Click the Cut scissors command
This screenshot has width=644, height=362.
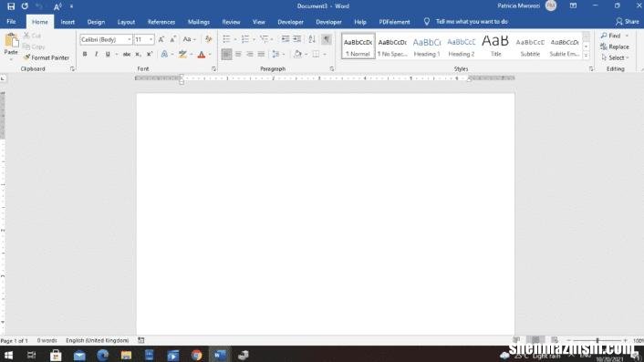[x=32, y=36]
